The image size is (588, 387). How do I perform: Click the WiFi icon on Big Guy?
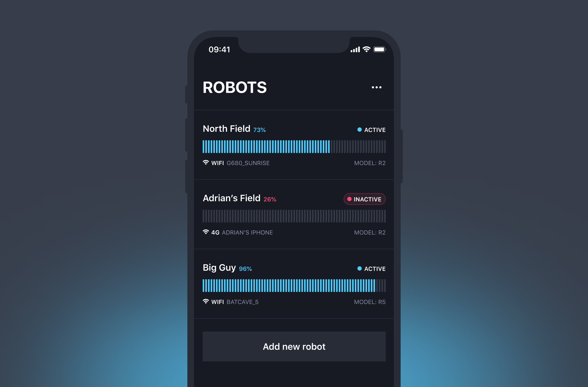click(206, 302)
